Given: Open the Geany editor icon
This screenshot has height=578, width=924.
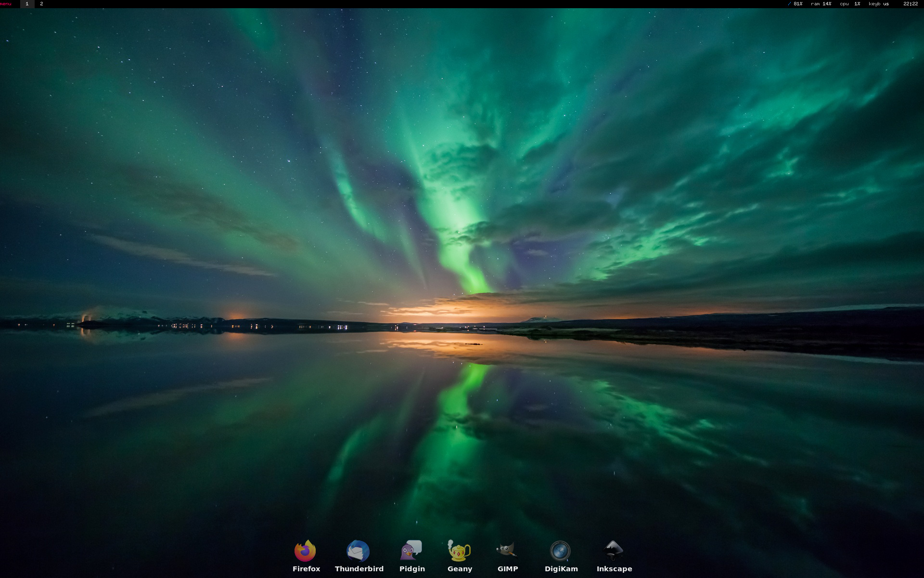Looking at the screenshot, I should 459,551.
